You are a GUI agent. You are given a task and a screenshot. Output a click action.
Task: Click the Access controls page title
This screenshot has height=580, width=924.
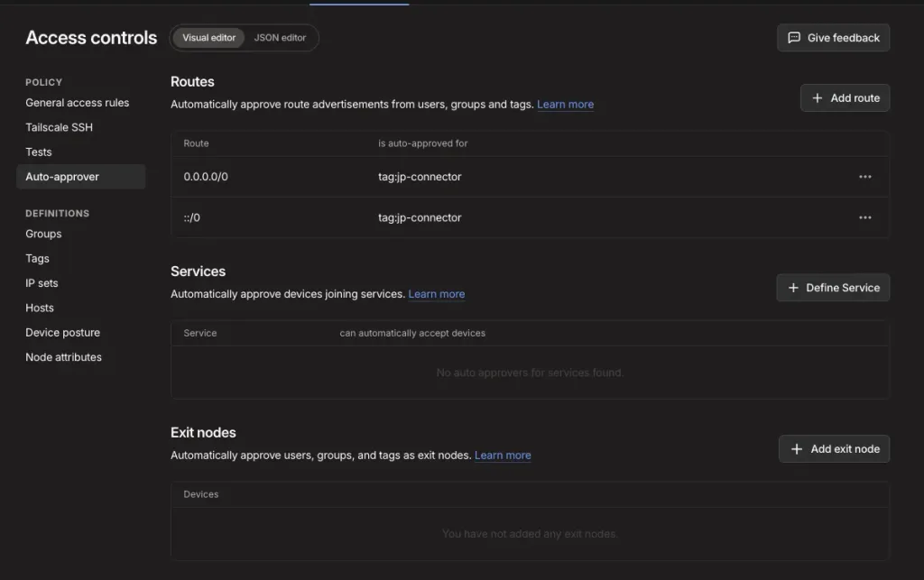point(91,38)
